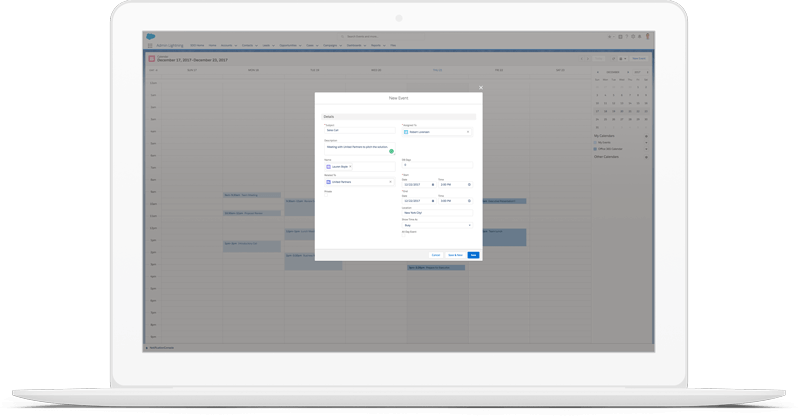The image size is (800, 417).
Task: Click the Save button
Action: point(473,255)
